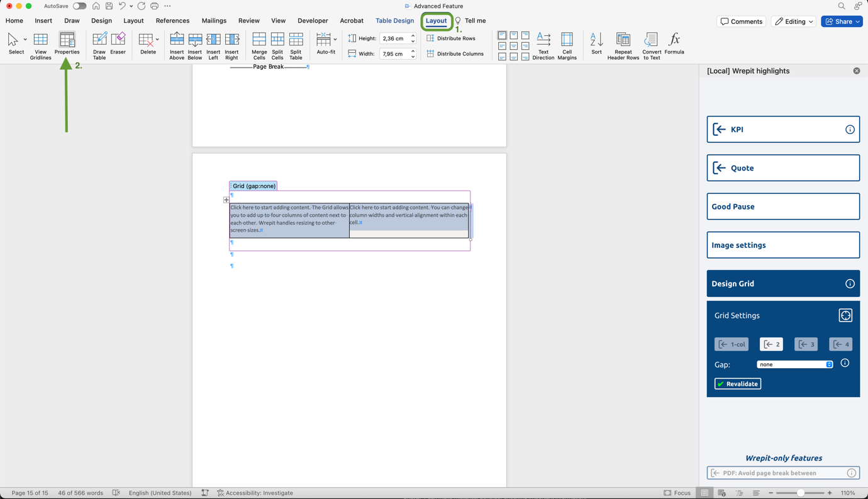Open the Text Direction option
The width and height of the screenshot is (868, 499).
tap(543, 46)
